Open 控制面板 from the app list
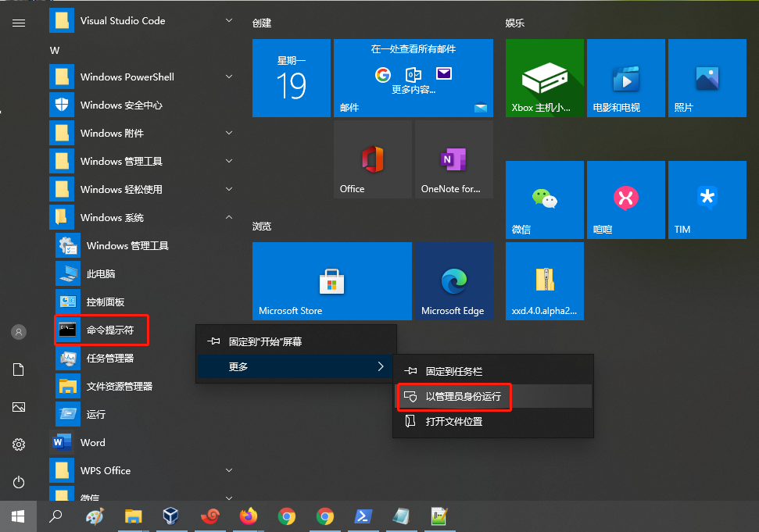759x532 pixels. pos(105,302)
